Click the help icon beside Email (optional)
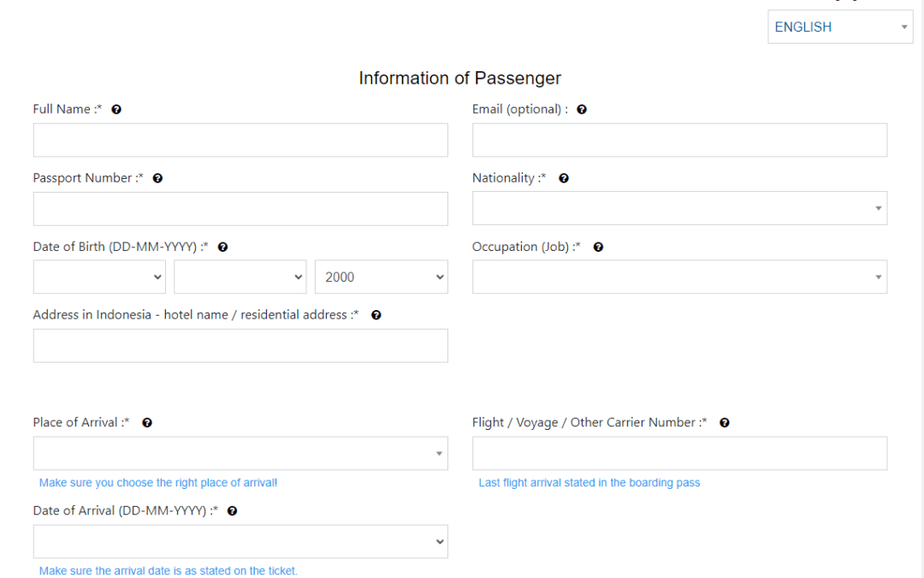 click(582, 109)
